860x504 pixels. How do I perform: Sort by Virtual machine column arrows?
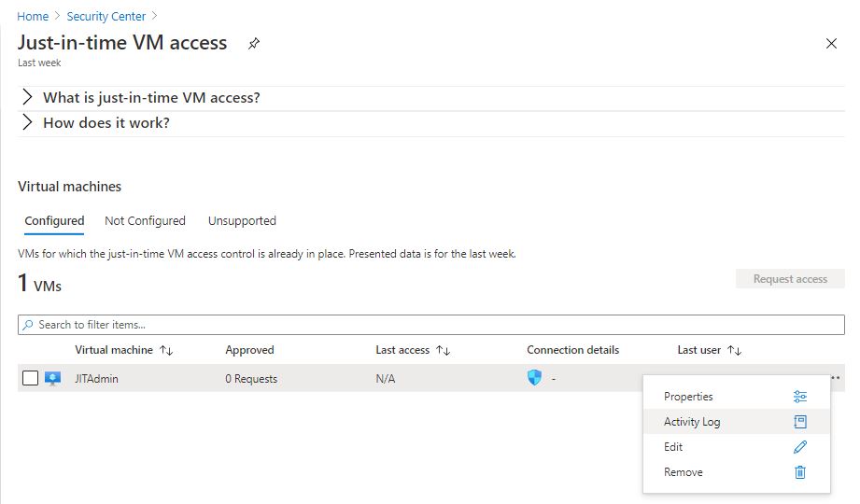(166, 350)
